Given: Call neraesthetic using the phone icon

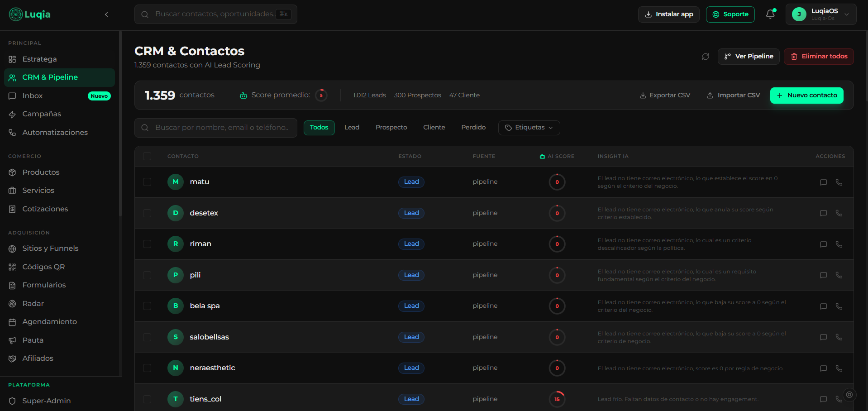Looking at the screenshot, I should coord(839,368).
